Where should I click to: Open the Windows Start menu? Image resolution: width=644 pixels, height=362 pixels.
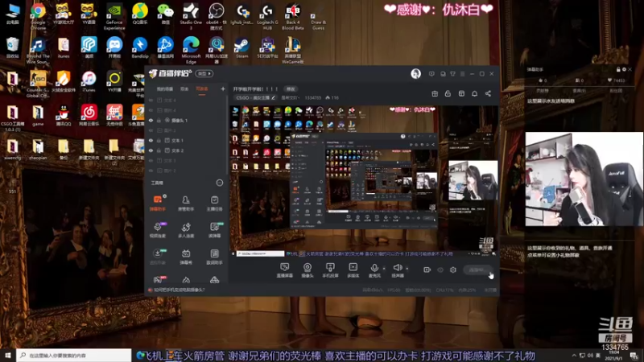pos(8,355)
